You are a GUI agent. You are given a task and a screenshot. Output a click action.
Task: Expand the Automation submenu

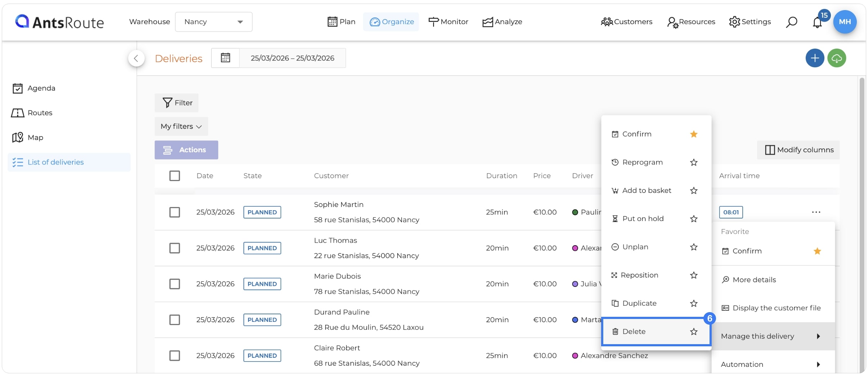[x=773, y=364]
